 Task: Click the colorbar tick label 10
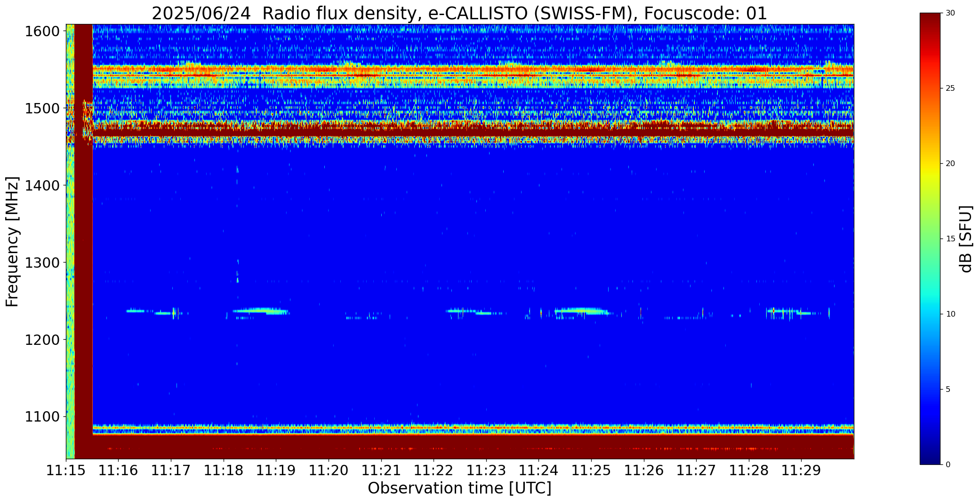click(x=950, y=314)
